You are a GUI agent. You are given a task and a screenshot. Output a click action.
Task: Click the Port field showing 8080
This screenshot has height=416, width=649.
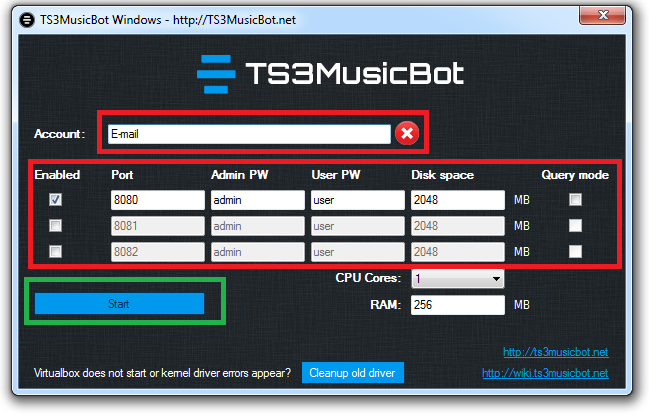coord(158,200)
